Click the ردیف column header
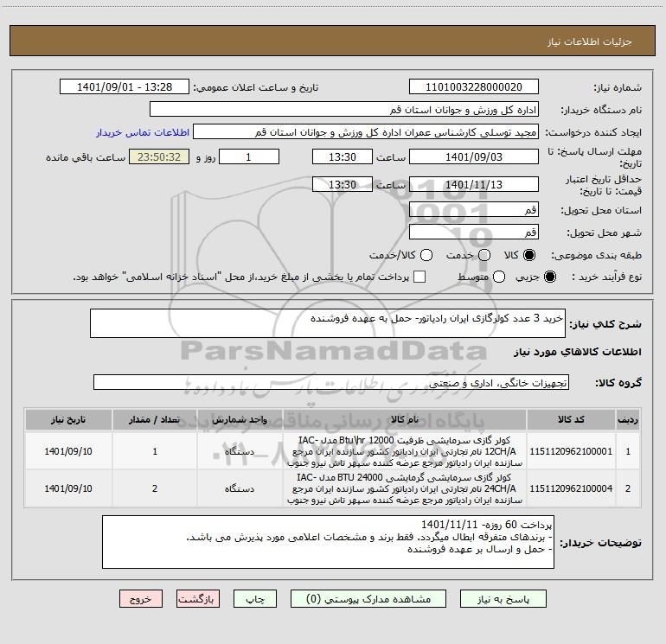666x644 pixels. point(628,419)
